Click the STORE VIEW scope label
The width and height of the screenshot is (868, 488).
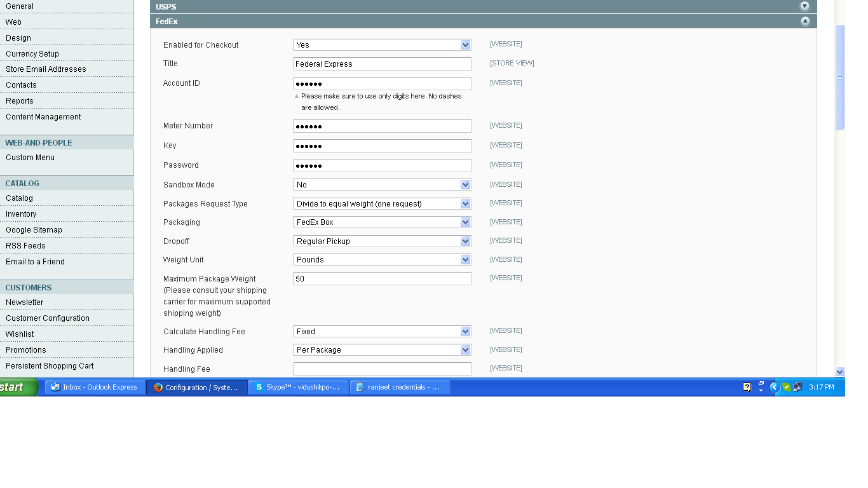512,64
